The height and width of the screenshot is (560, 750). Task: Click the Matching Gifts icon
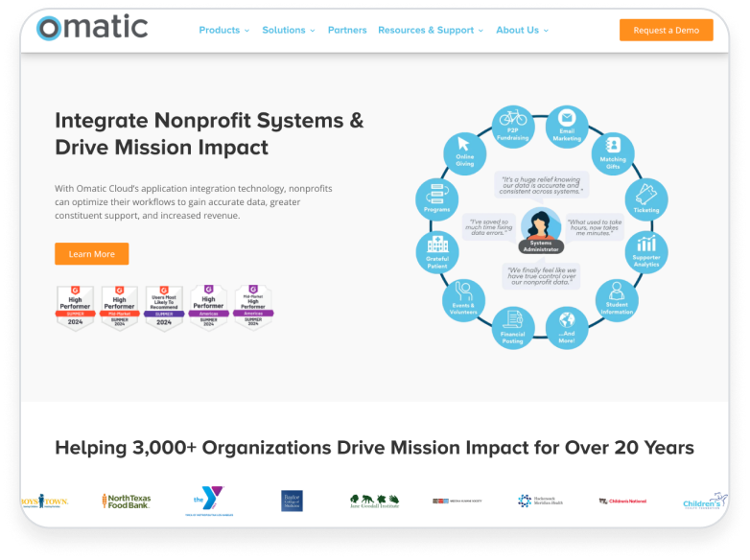tap(613, 154)
